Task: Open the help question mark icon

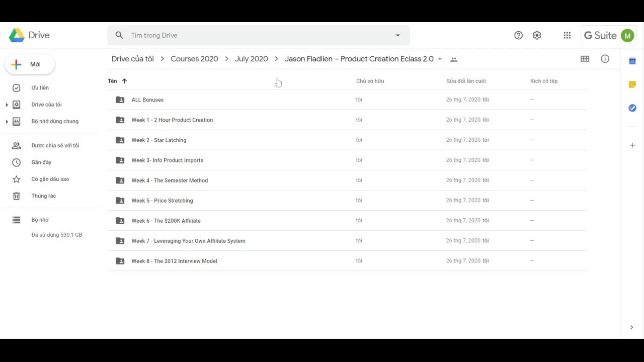Action: [518, 35]
